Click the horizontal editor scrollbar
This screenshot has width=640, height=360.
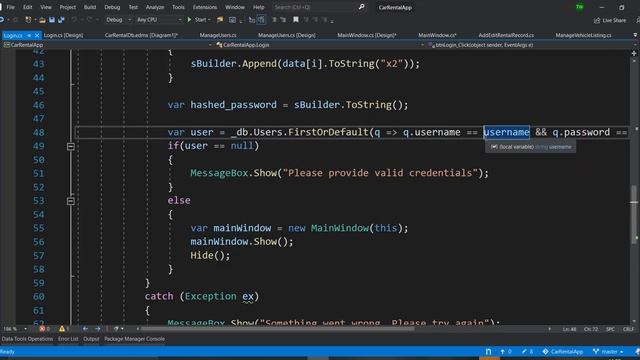[278, 329]
